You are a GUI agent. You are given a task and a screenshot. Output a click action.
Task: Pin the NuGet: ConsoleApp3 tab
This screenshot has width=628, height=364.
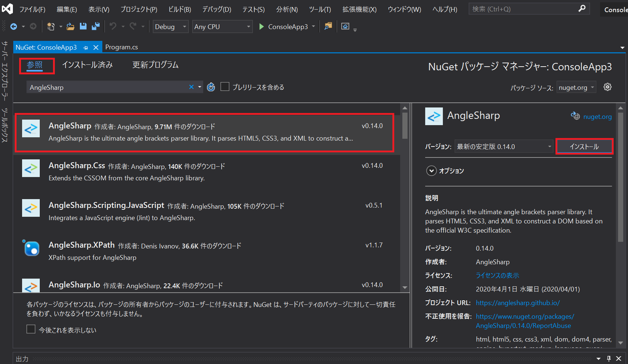[85, 47]
